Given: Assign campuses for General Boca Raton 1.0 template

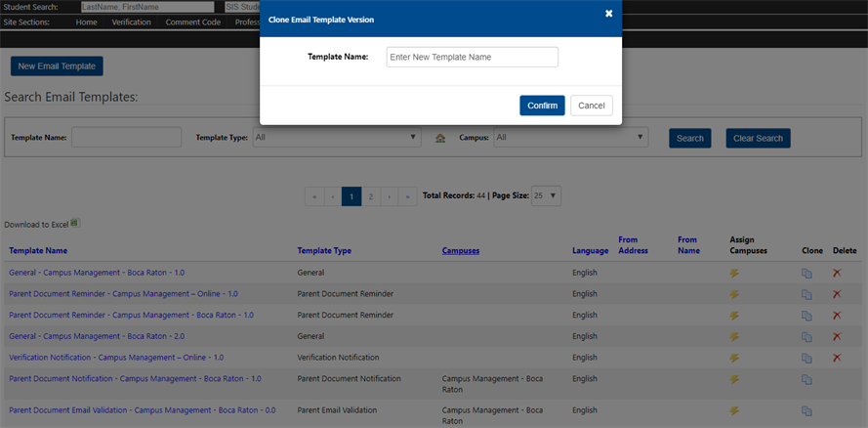Looking at the screenshot, I should pos(734,273).
